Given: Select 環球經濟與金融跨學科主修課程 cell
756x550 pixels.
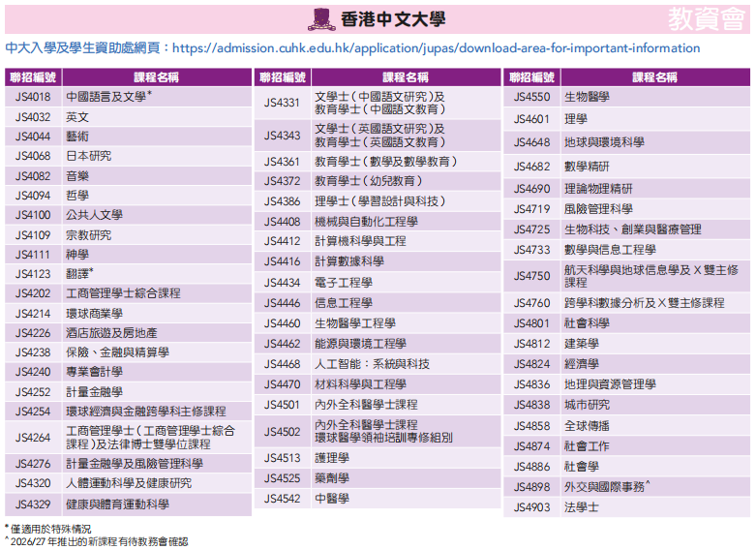Looking at the screenshot, I should (157, 412).
